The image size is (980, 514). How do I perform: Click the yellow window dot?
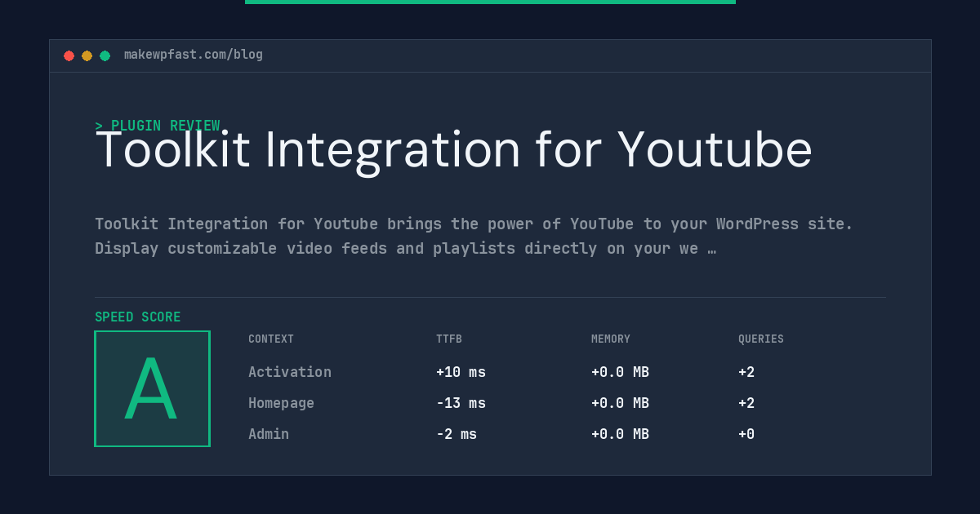[x=87, y=55]
